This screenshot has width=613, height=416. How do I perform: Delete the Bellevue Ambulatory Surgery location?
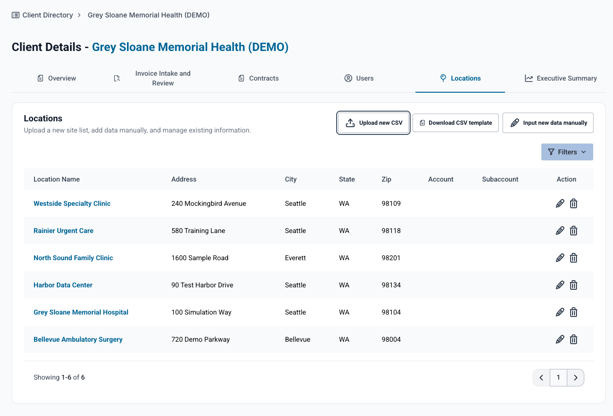574,339
